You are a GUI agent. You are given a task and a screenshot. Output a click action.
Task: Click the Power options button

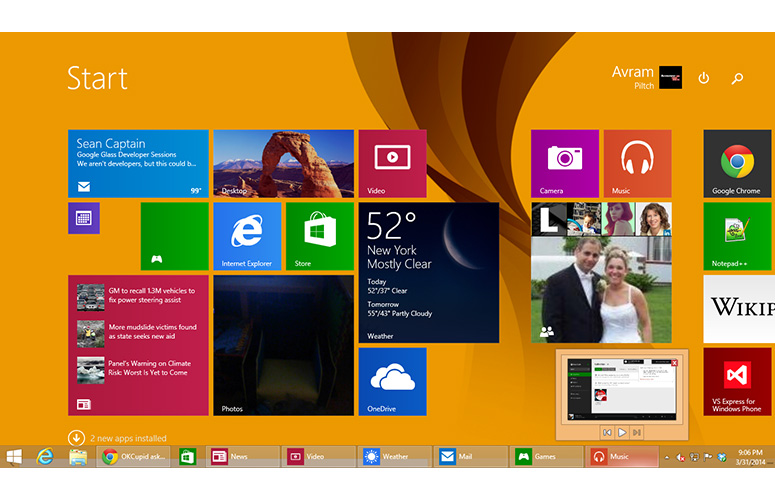point(704,78)
